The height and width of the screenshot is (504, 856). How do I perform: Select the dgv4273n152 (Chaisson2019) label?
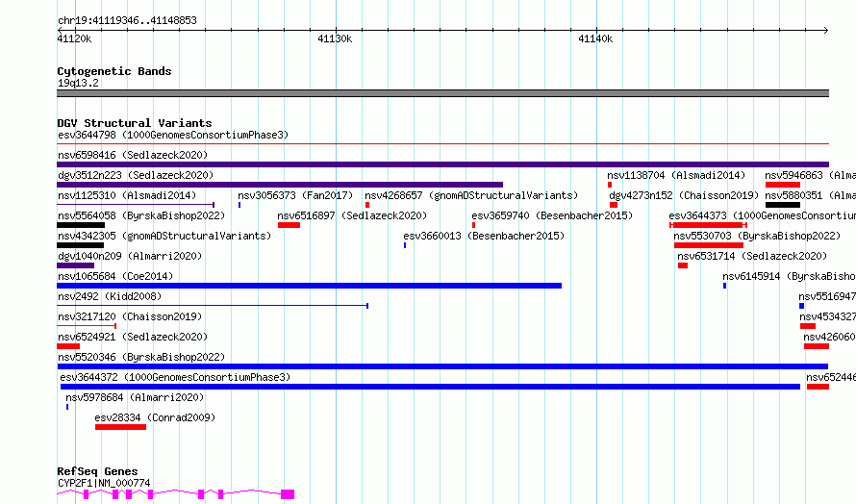[684, 195]
